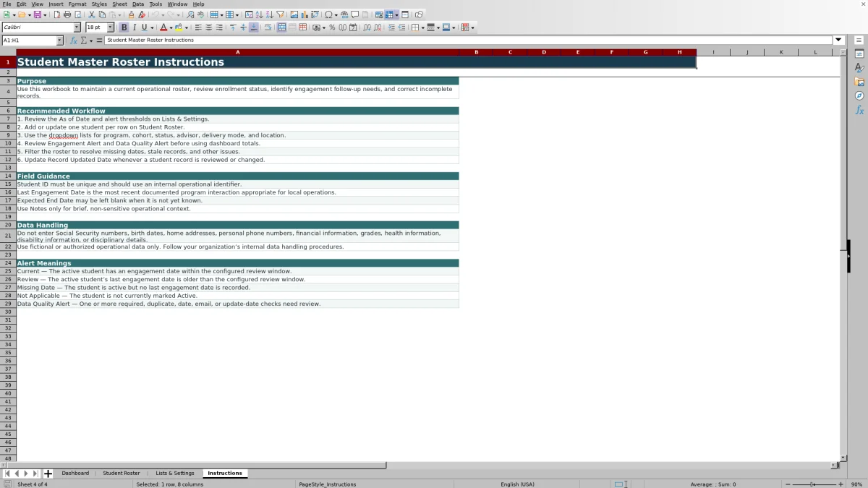Open the Format menu
Screen dimensions: 868x488
coord(77,4)
